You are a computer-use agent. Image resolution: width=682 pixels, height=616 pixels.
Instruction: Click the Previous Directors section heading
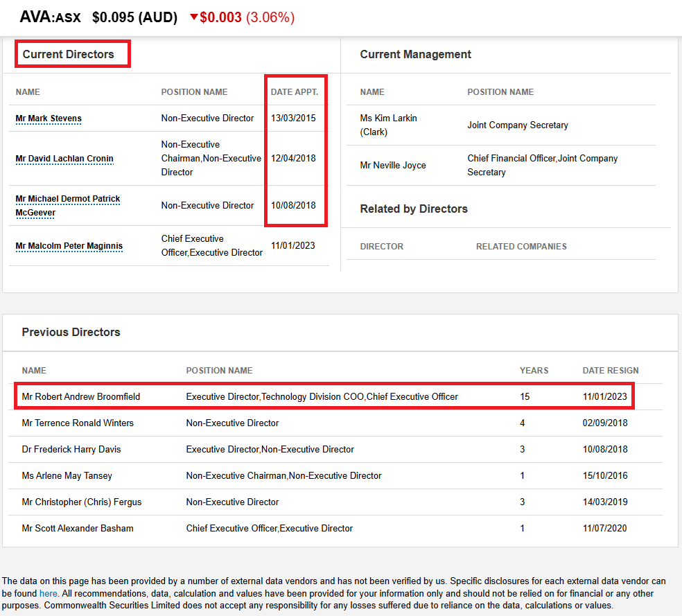tap(71, 333)
